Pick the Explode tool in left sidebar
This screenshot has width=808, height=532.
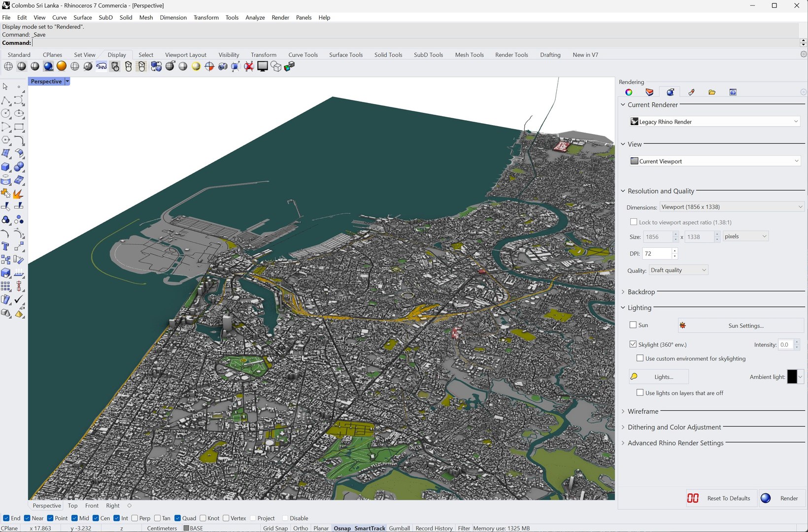click(x=18, y=194)
